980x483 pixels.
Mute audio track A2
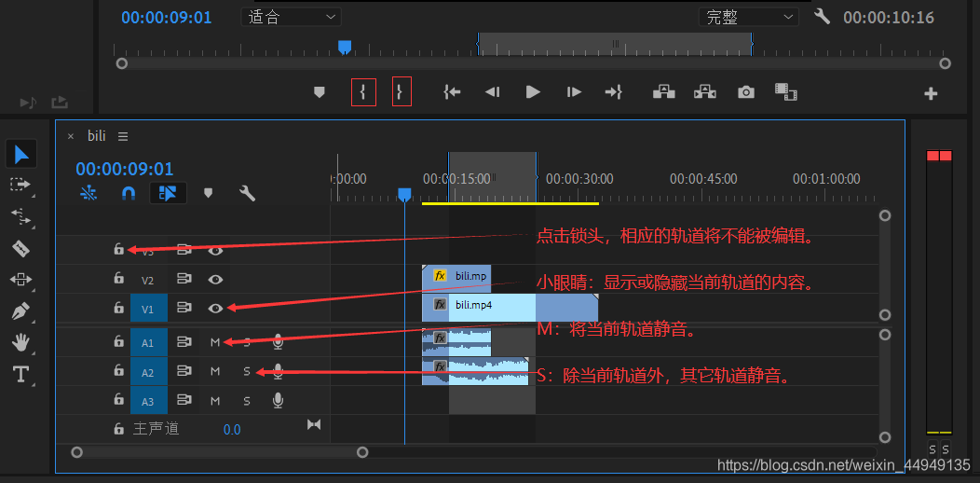[215, 372]
